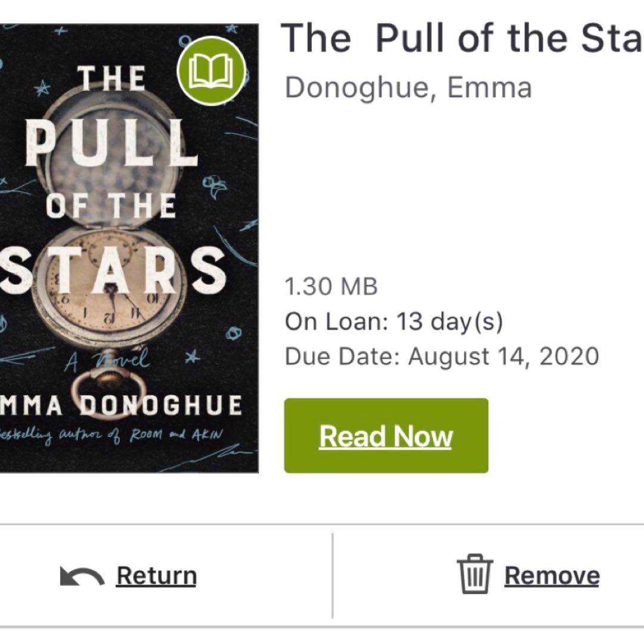
Task: Open the book cover thumbnail
Action: tap(128, 247)
